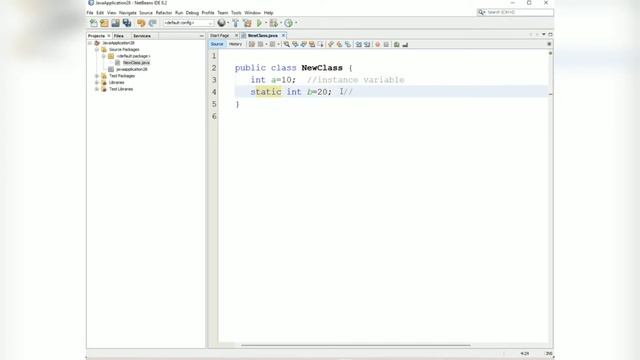Switch to the Files tab
This screenshot has width=640, height=360.
pyautogui.click(x=119, y=36)
